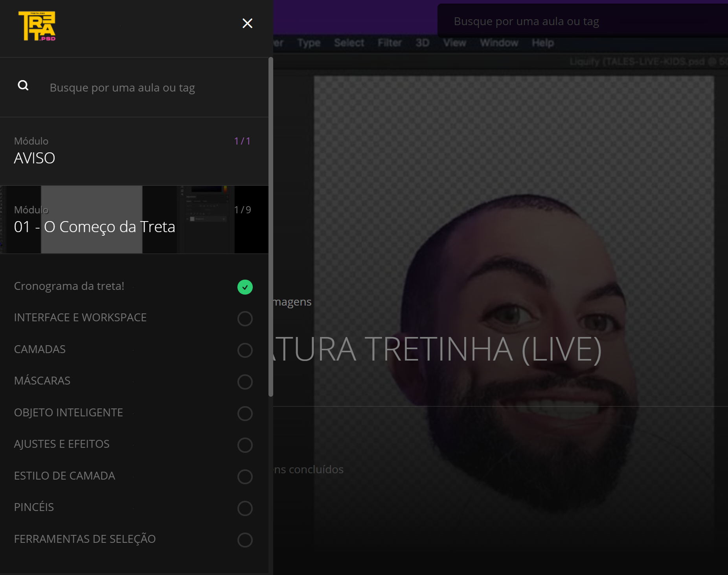Click the Treta.PSD logo

[x=37, y=26]
